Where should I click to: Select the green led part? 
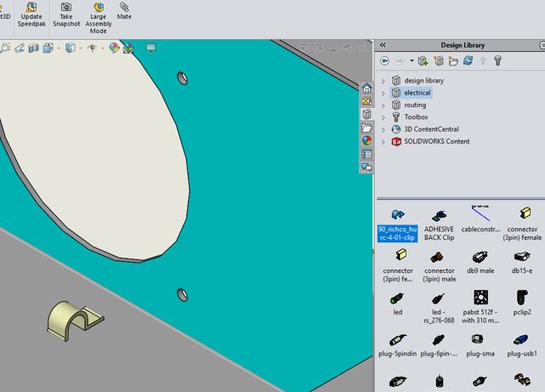tap(398, 304)
